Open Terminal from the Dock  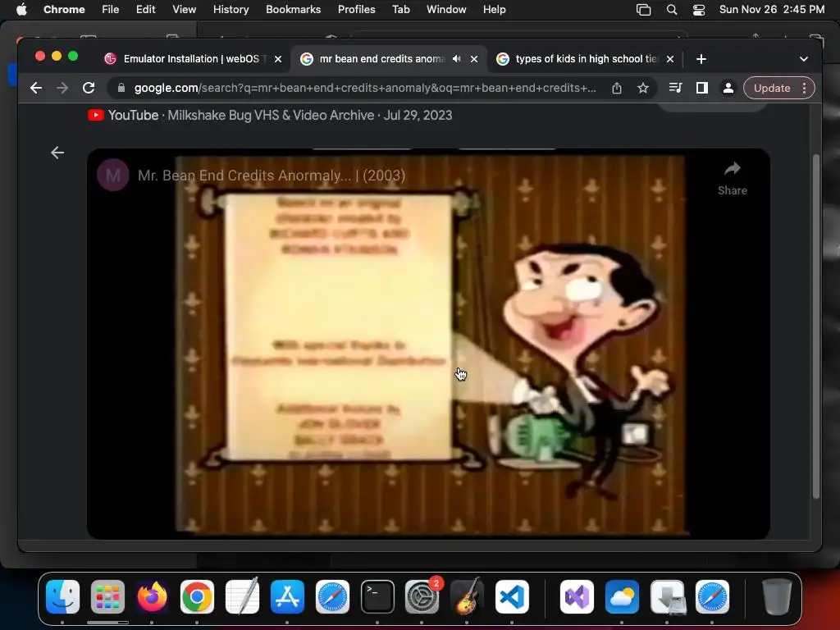377,597
